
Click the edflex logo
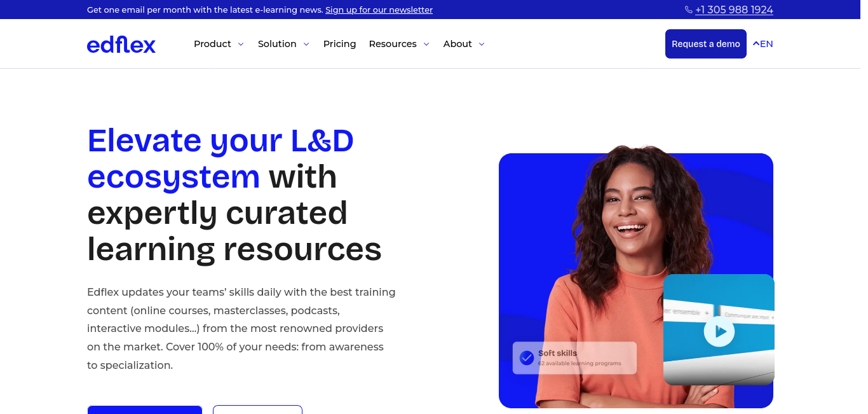click(121, 45)
